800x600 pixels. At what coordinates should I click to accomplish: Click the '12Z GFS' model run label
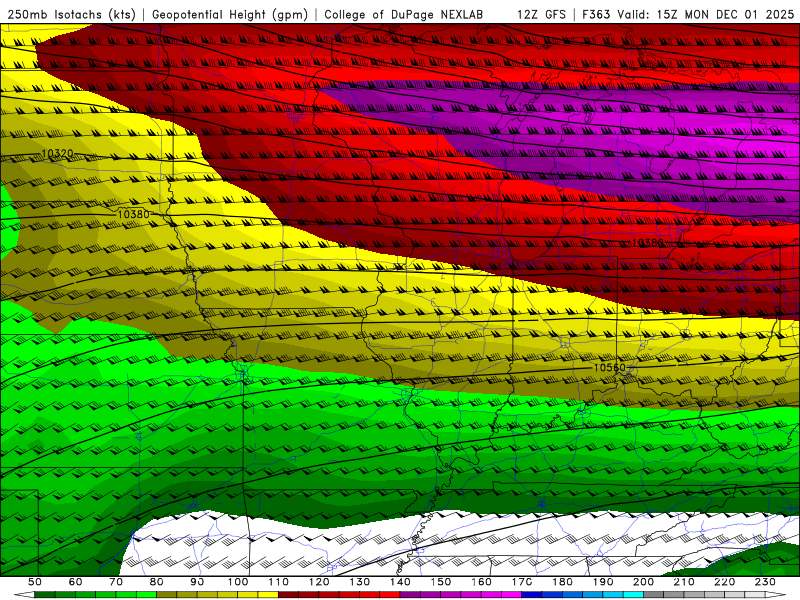(x=541, y=15)
